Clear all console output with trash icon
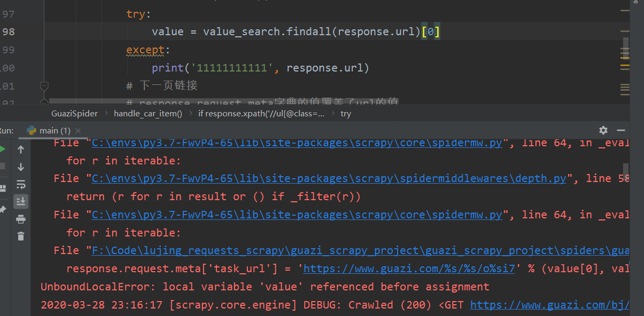 coord(21,236)
